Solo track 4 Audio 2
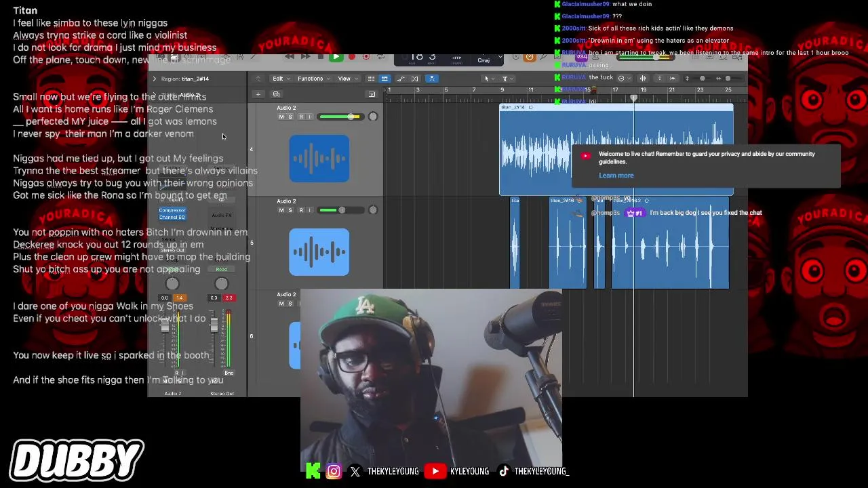868x488 pixels. coord(290,117)
